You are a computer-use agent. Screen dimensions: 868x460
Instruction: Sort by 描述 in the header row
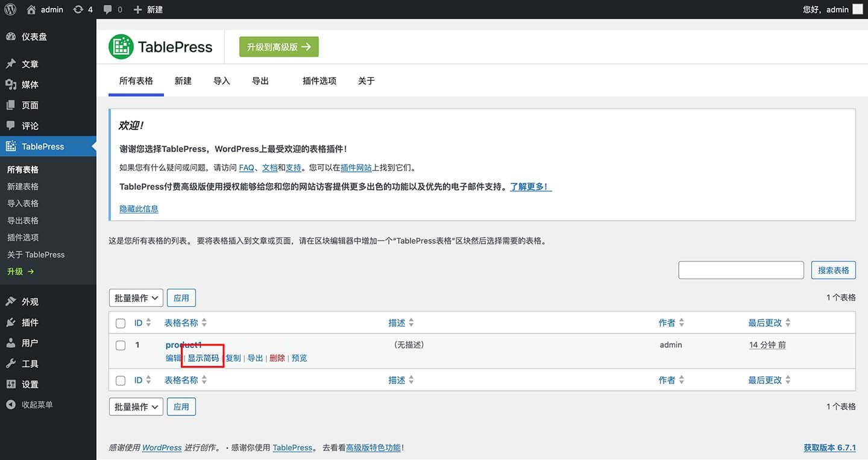tap(401, 323)
